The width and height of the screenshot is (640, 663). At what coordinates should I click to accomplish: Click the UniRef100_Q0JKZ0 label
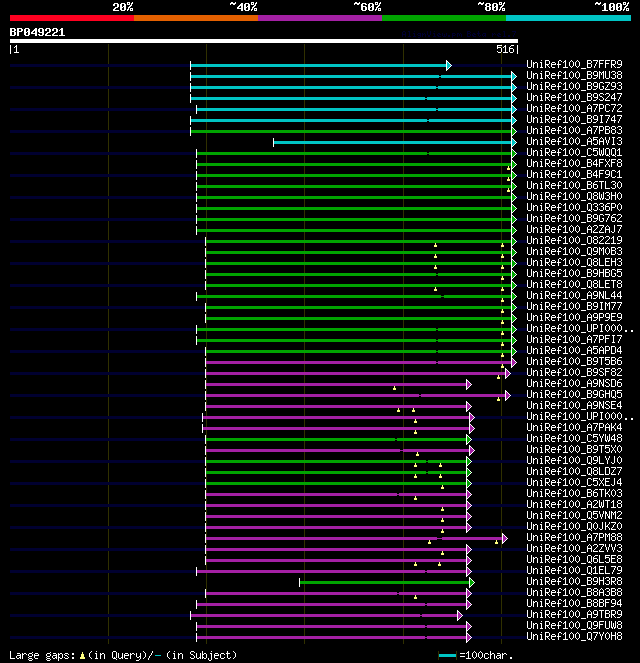point(574,526)
